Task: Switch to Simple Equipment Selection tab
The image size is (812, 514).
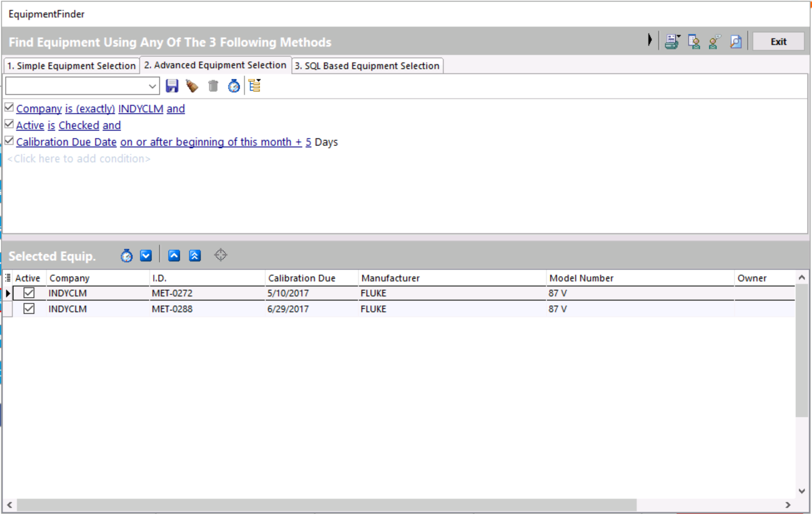Action: (71, 65)
